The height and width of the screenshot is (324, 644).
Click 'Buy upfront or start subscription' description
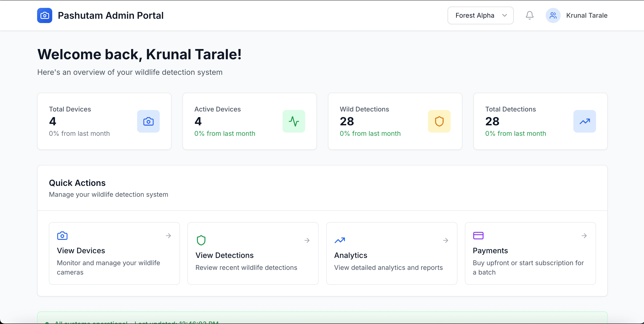528,267
